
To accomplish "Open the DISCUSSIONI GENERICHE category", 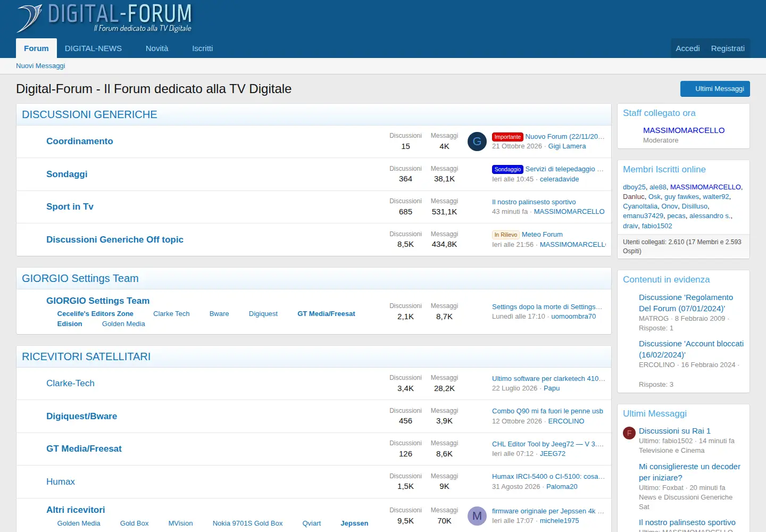I will point(89,114).
